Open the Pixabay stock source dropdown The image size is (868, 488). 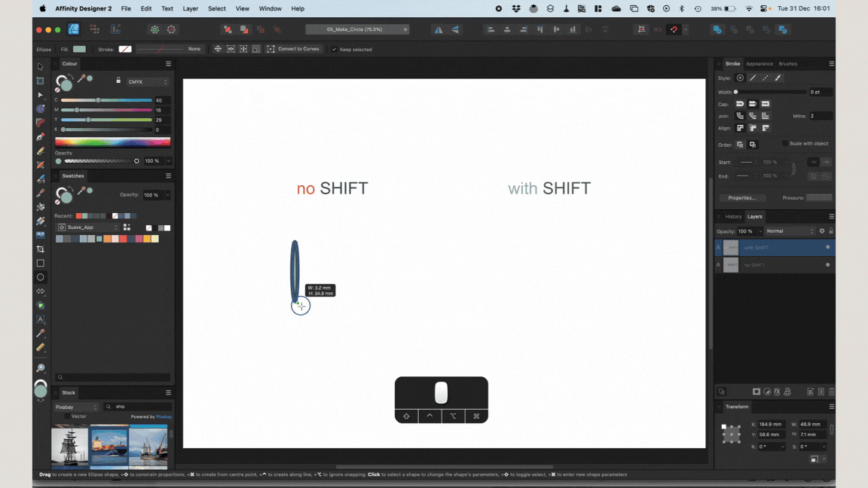pyautogui.click(x=76, y=407)
